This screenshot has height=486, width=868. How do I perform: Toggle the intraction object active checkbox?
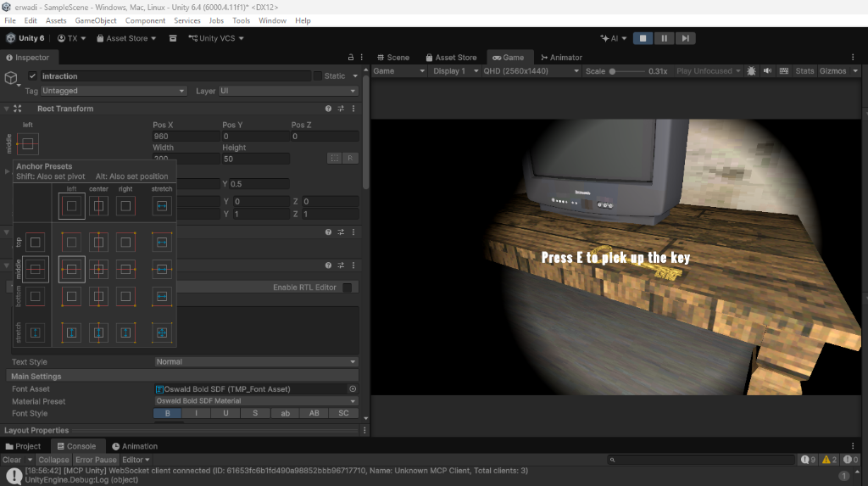click(x=32, y=76)
